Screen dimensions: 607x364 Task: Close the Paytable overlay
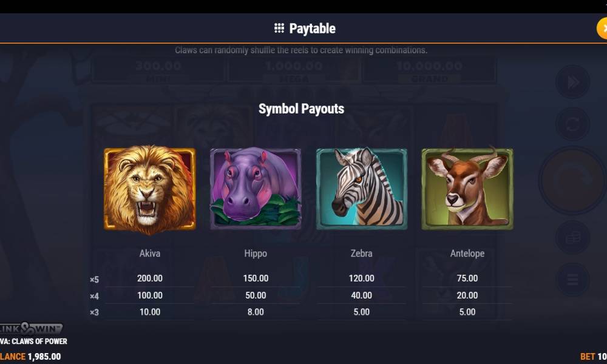602,29
